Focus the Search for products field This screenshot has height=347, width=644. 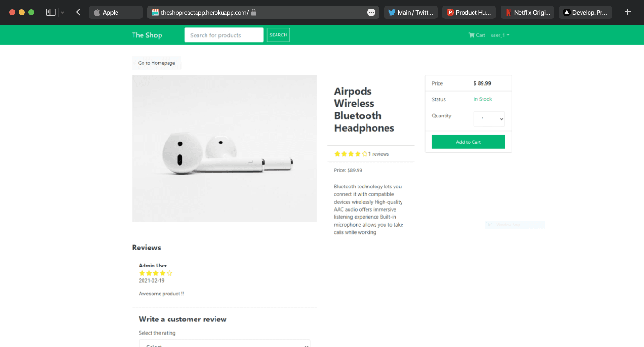[224, 35]
